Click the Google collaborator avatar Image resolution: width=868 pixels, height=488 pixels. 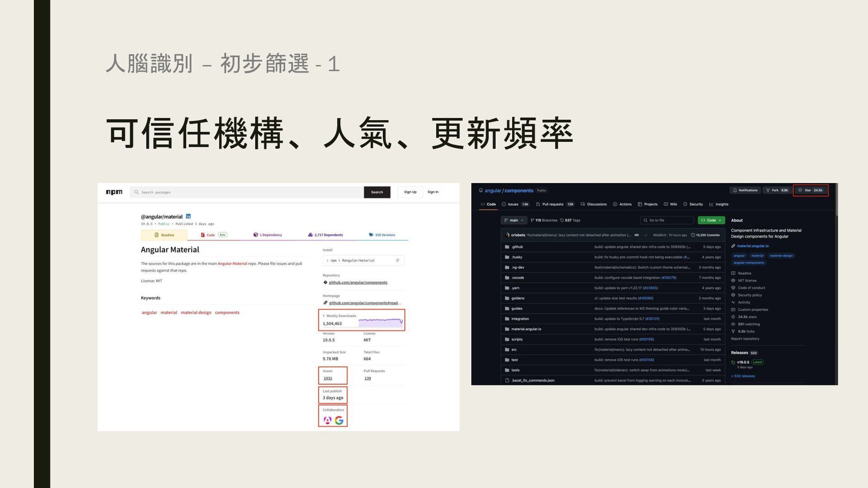tap(339, 421)
